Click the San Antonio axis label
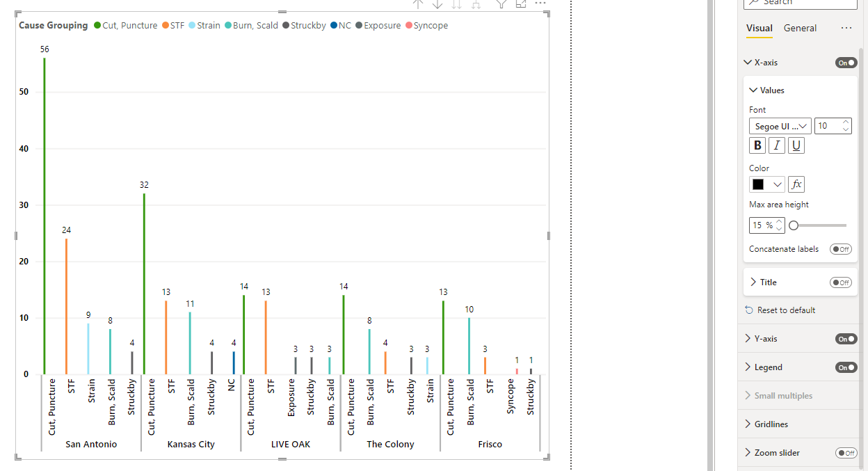 91,445
